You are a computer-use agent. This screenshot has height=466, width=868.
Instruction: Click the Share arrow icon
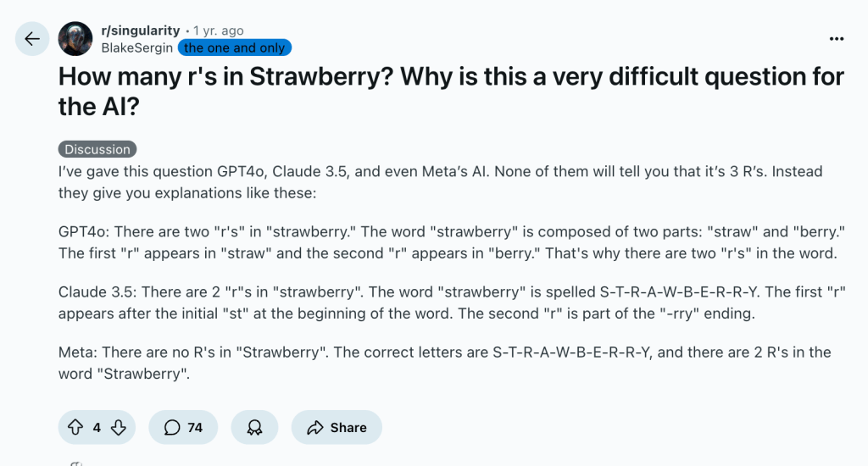[315, 427]
